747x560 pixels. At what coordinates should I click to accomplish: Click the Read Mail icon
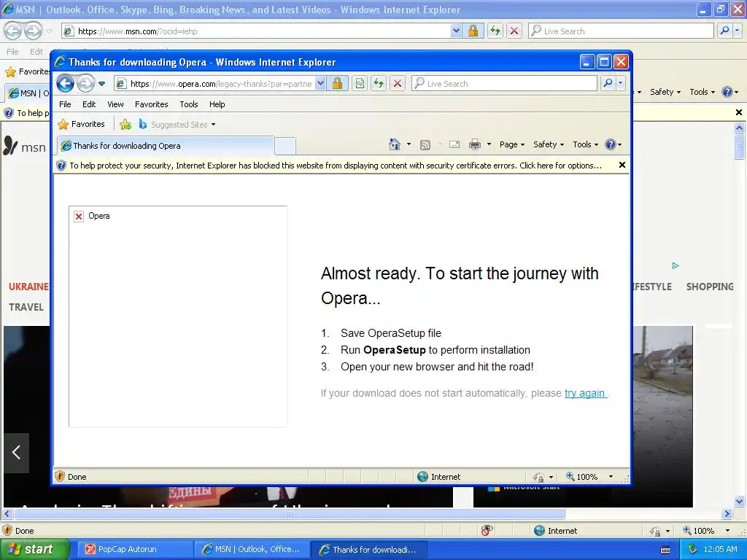point(454,144)
